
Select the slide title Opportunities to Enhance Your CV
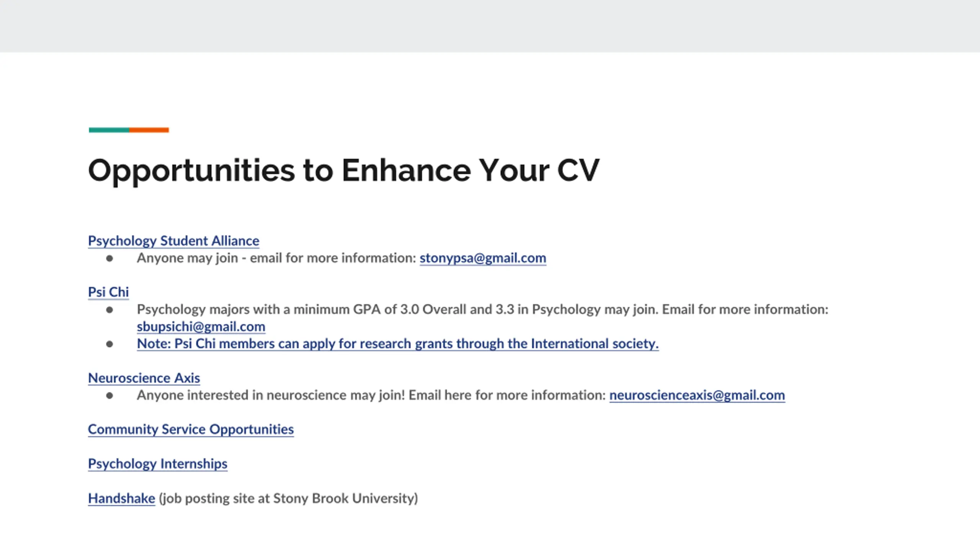click(344, 171)
